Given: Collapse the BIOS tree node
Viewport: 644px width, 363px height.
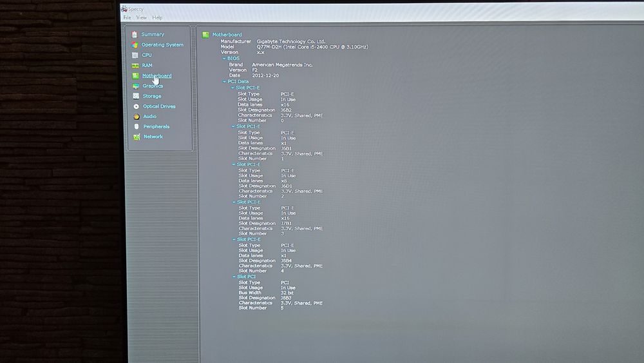Looking at the screenshot, I should (224, 59).
